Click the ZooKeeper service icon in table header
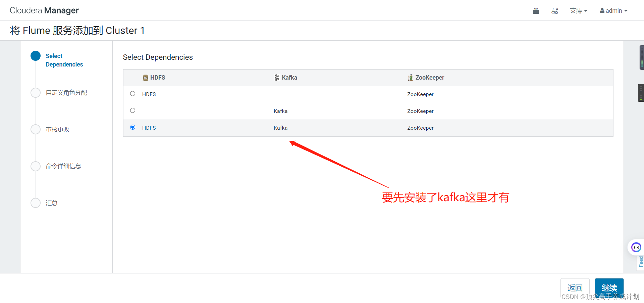The width and height of the screenshot is (644, 303). (x=410, y=78)
